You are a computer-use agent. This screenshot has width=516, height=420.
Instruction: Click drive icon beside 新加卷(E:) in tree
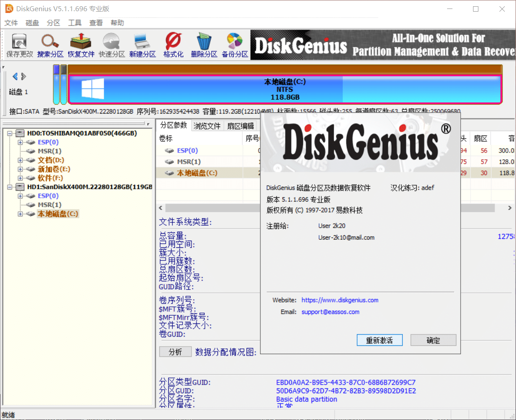click(30, 169)
